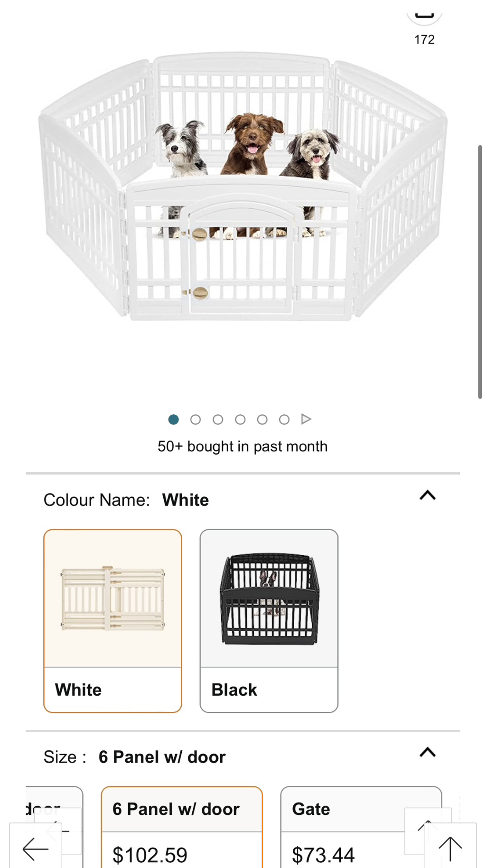
Task: Select the Black colour swatch
Action: pos(269,619)
